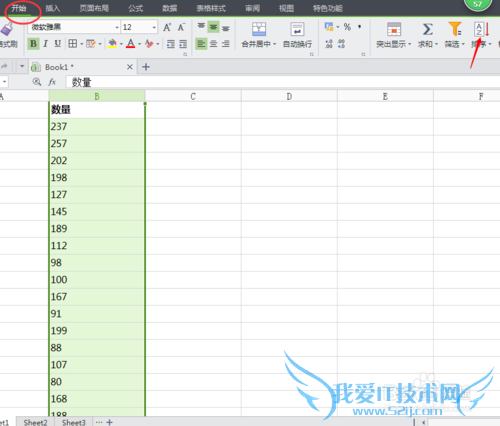Screen dimensions: 500x426
Task: Increase font size with the larger A icon
Action: [167, 27]
